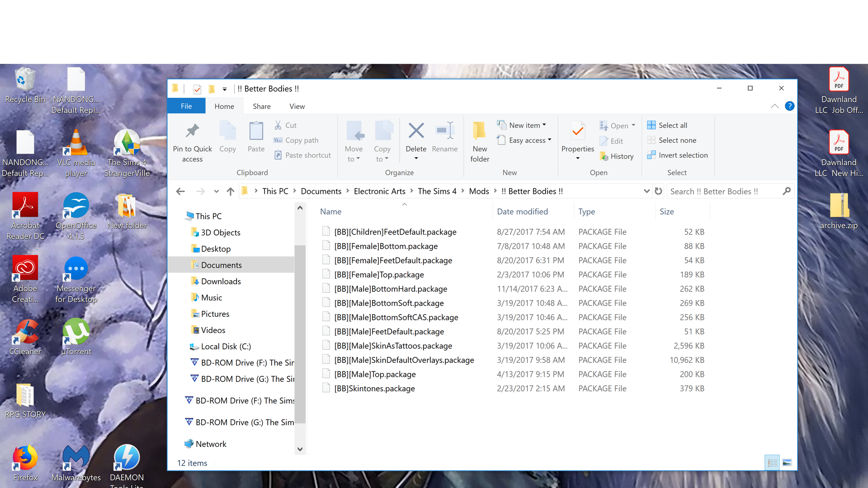Click navigation pane scroll up arrow

300,208
